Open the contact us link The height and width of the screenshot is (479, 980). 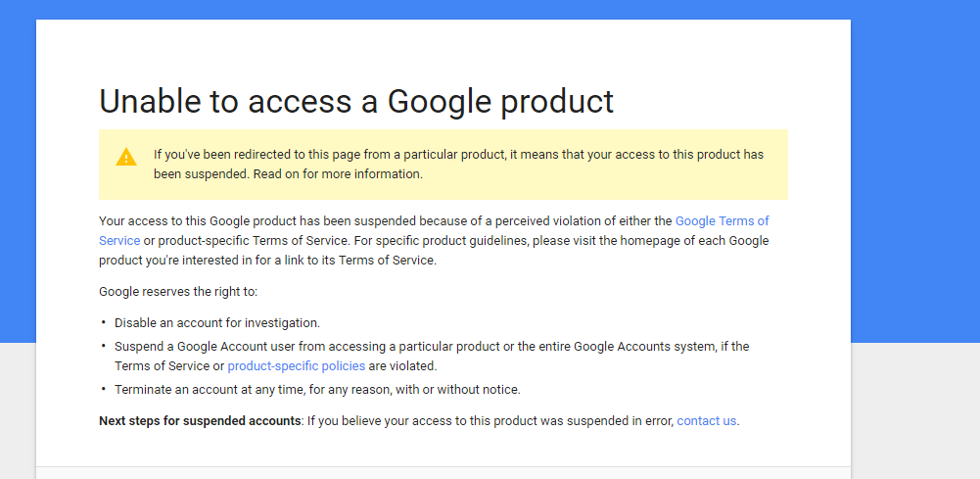[706, 421]
